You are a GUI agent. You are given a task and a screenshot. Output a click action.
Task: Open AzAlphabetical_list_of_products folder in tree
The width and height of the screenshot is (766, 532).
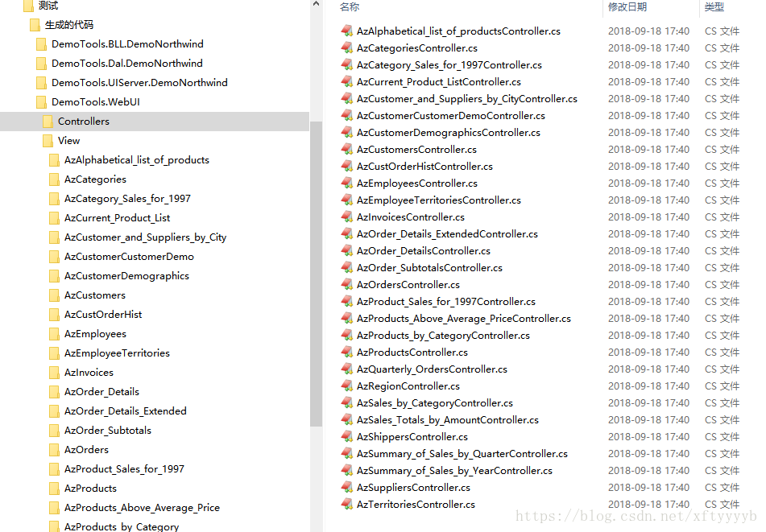[137, 160]
